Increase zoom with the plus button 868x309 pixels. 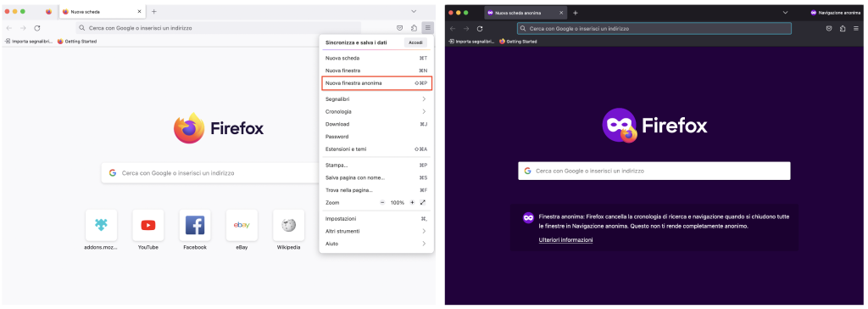tap(412, 203)
